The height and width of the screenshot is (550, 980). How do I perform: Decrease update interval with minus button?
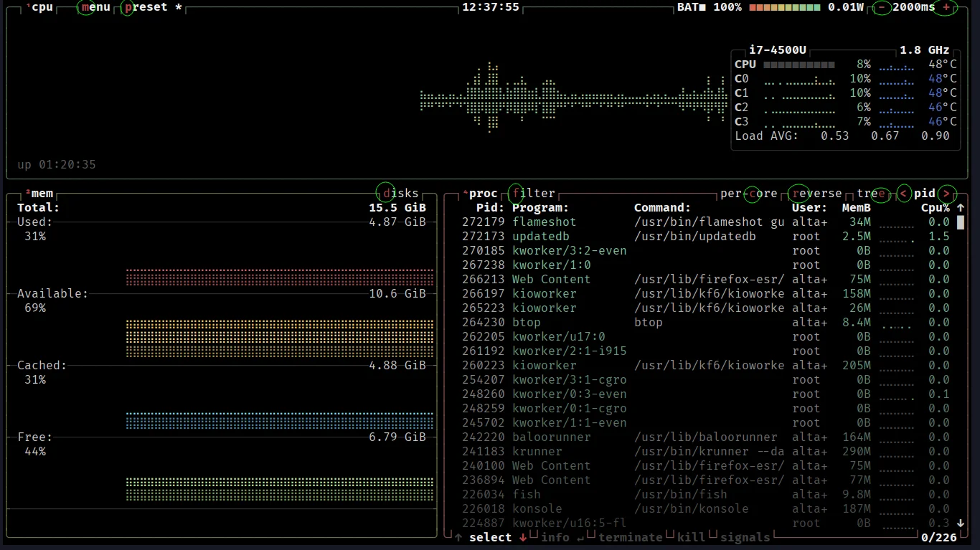[881, 7]
